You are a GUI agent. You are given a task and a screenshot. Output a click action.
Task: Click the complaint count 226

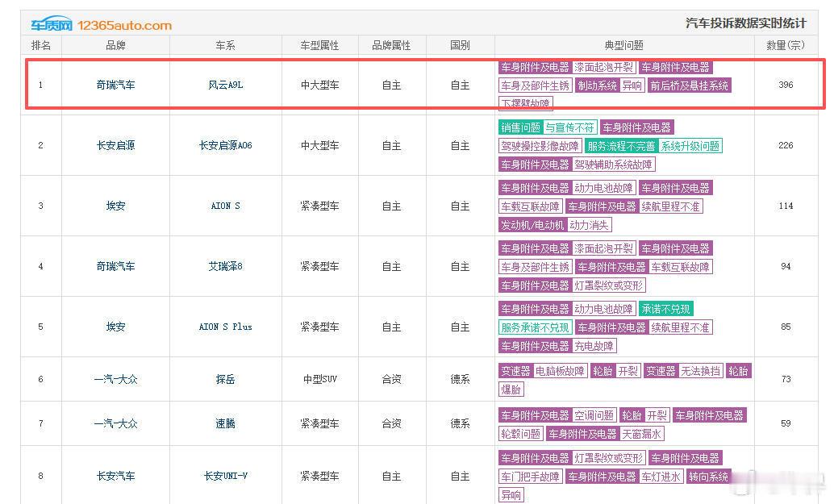(x=786, y=145)
